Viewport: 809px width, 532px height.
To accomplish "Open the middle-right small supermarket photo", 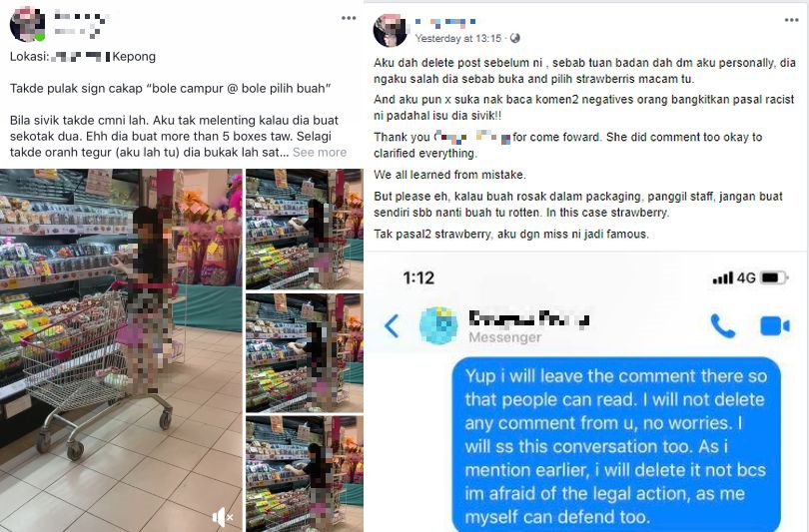I will (305, 352).
